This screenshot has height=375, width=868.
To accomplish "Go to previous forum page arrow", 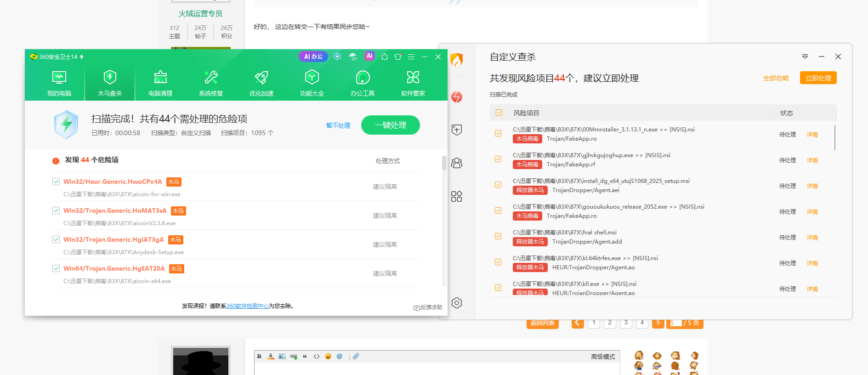I will coord(578,323).
